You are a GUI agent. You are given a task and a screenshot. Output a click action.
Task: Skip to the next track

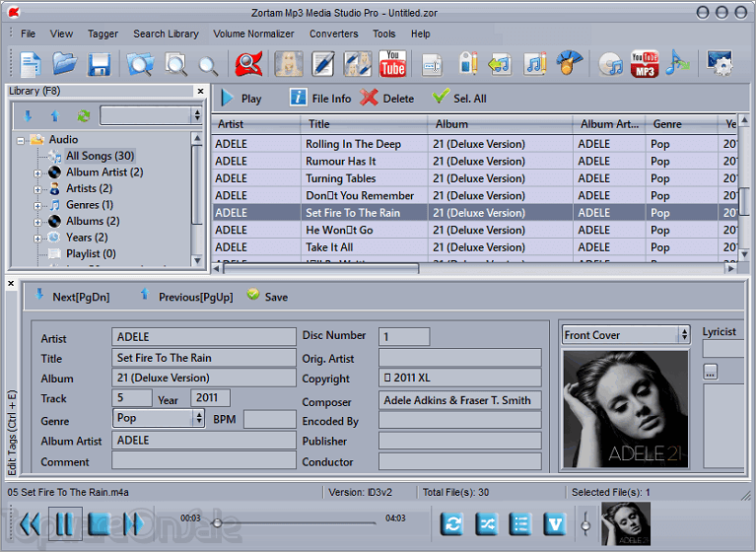[x=133, y=524]
